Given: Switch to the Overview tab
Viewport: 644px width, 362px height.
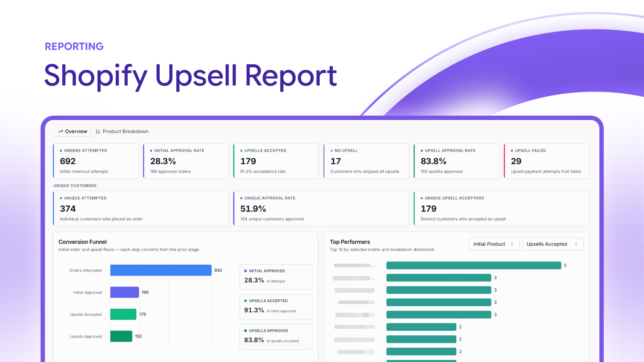Looking at the screenshot, I should tap(73, 131).
